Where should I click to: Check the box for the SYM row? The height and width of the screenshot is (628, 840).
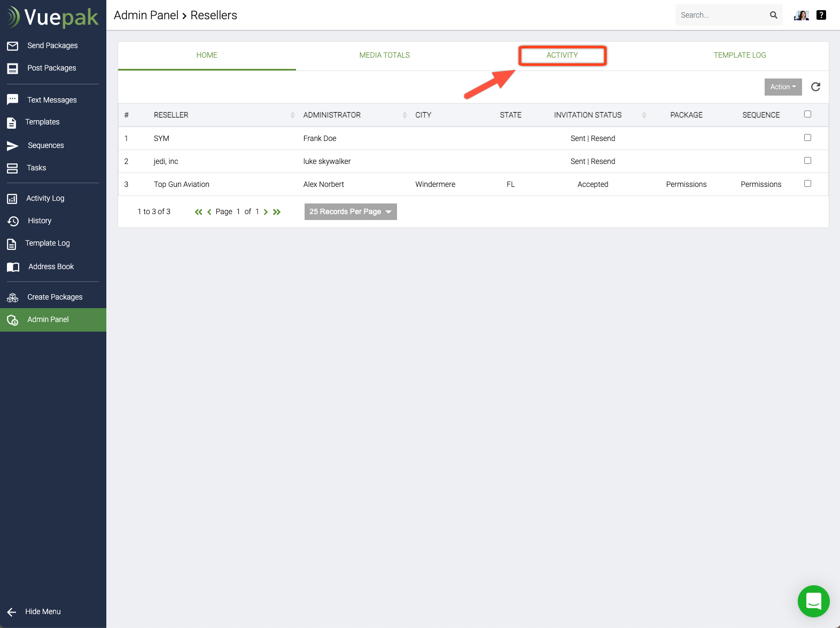tap(807, 138)
